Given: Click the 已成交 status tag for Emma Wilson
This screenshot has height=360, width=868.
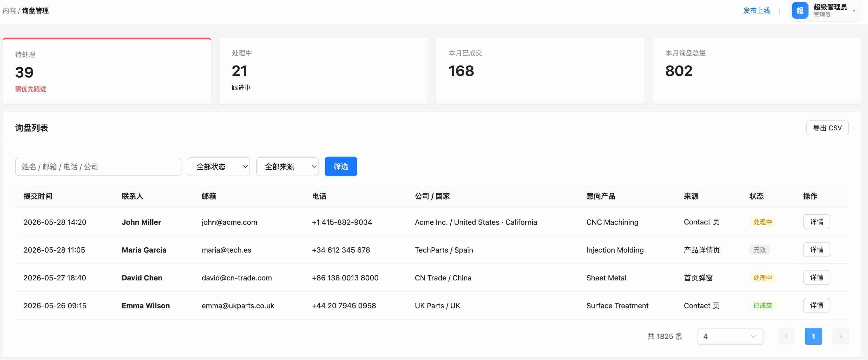Looking at the screenshot, I should point(762,305).
